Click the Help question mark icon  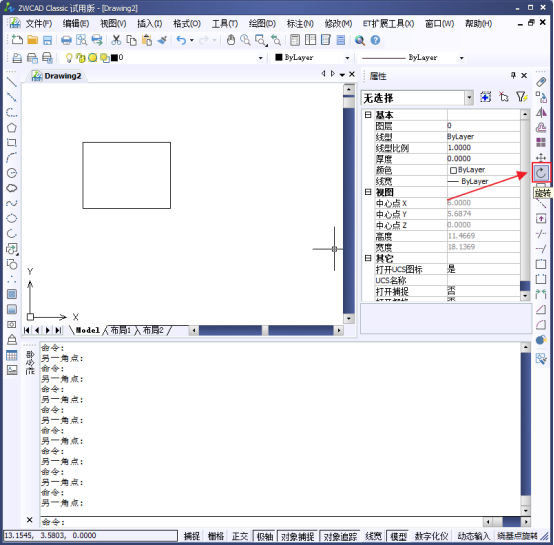point(375,40)
